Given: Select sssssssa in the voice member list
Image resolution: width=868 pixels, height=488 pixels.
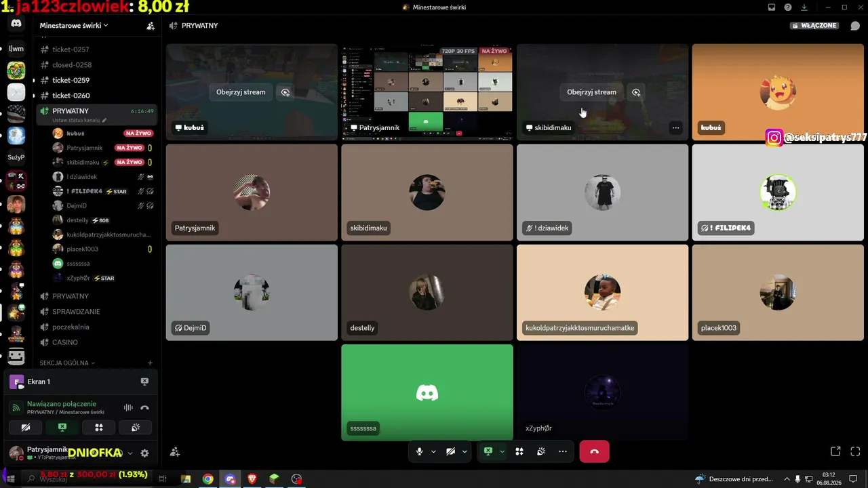Looking at the screenshot, I should click(x=102, y=264).
